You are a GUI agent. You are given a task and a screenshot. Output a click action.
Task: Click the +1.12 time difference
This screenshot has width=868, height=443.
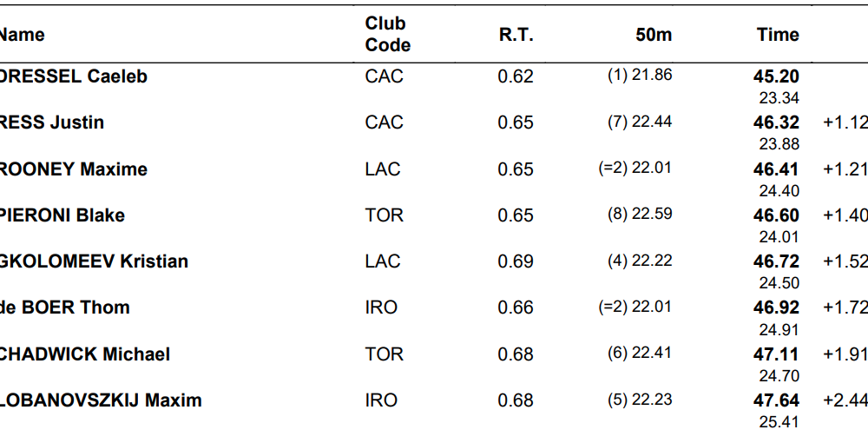click(845, 123)
